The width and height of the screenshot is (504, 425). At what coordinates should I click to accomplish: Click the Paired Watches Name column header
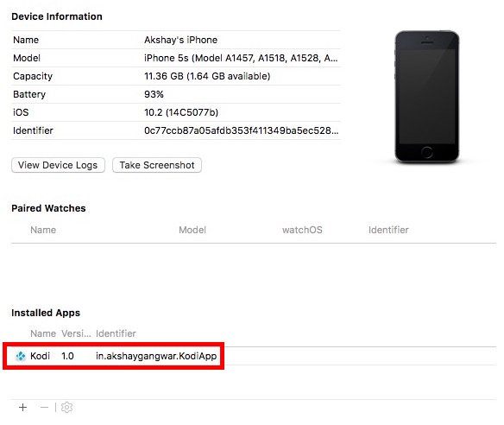[x=43, y=230]
